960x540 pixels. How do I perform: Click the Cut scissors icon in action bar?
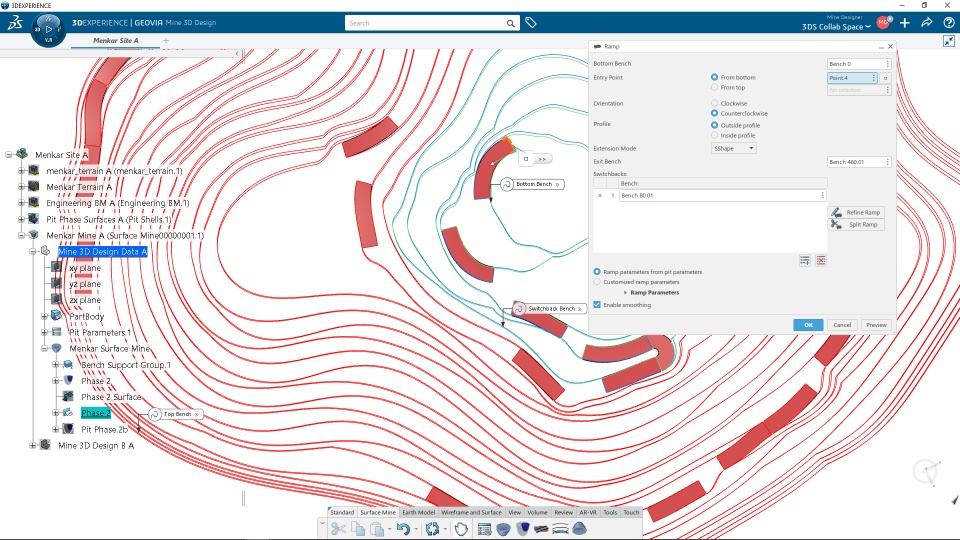point(338,529)
